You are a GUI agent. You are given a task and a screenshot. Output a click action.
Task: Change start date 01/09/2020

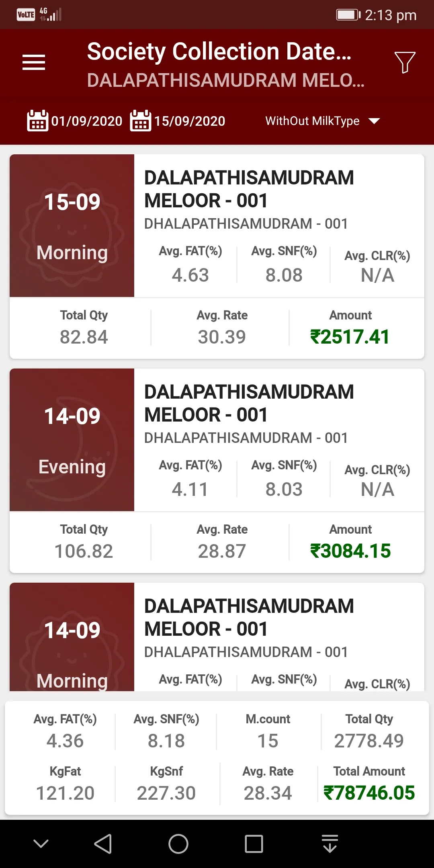click(87, 121)
